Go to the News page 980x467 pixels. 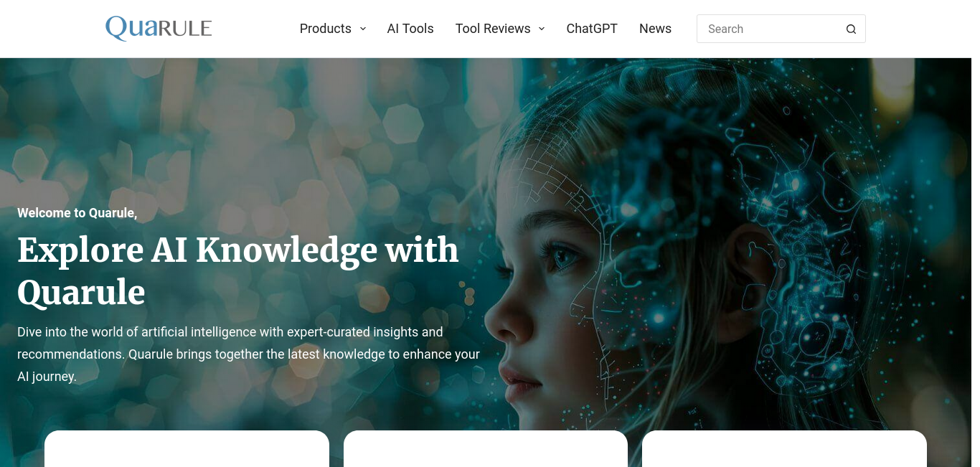655,29
